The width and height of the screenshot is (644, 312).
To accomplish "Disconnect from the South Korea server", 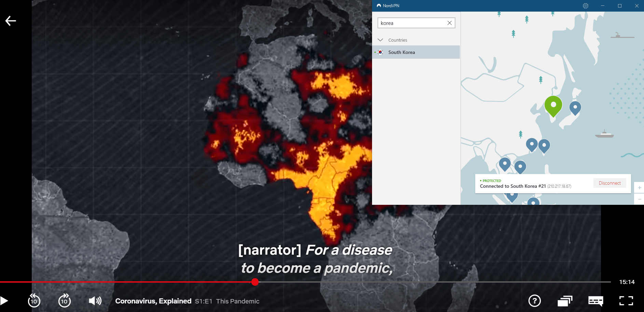I will (610, 183).
